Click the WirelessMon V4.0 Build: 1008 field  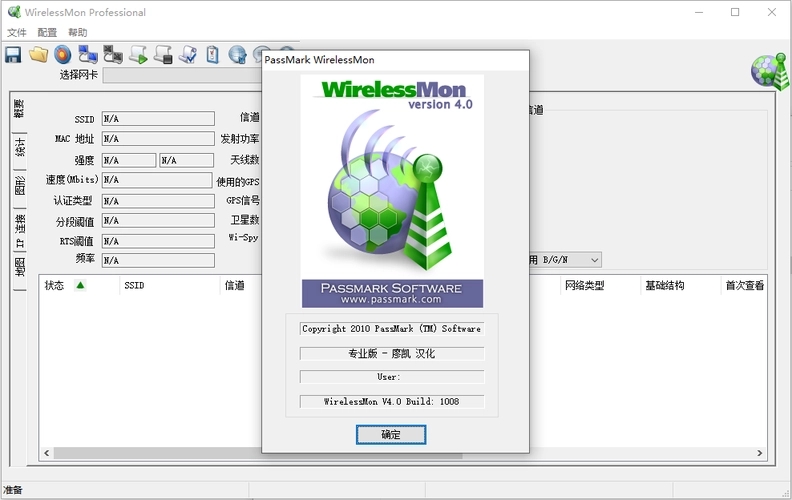391,402
